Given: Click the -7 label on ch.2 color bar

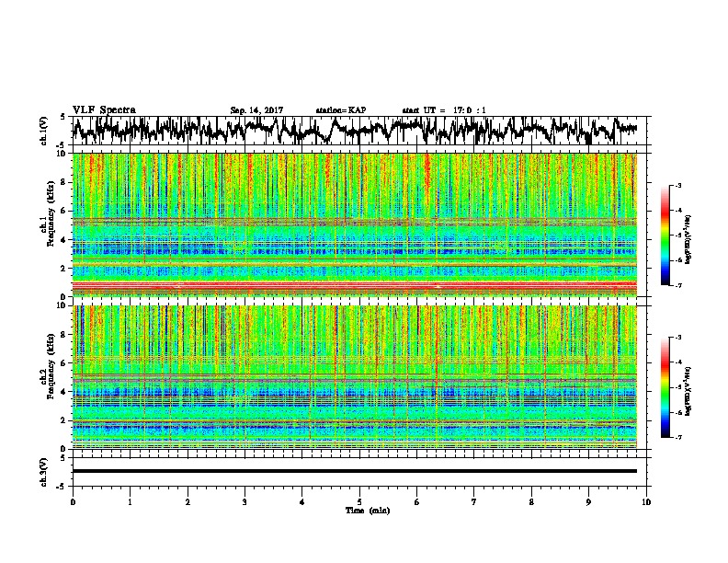Looking at the screenshot, I should [677, 437].
